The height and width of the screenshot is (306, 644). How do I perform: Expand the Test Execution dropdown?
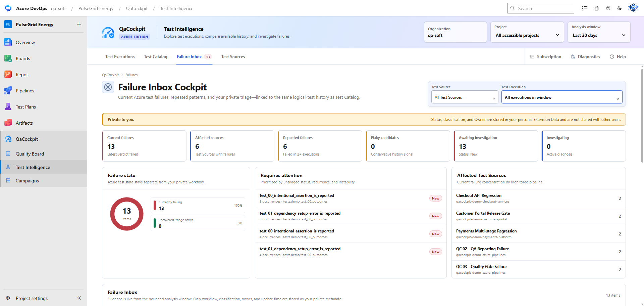click(x=562, y=97)
